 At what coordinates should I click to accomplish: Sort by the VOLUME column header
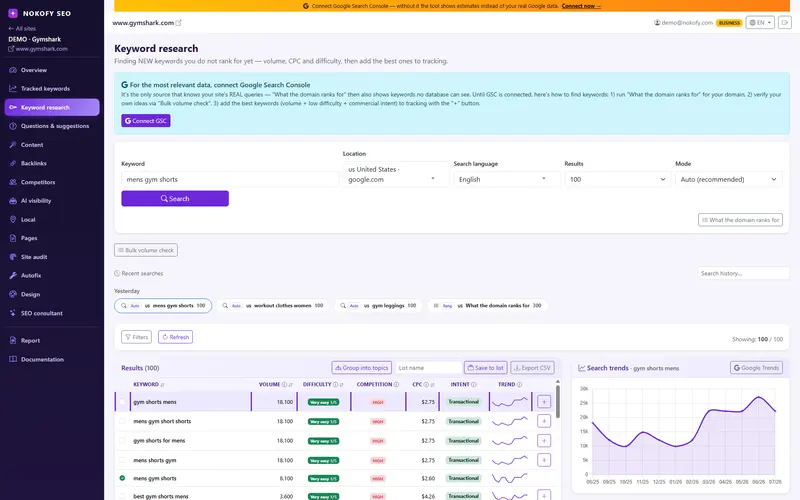point(276,385)
